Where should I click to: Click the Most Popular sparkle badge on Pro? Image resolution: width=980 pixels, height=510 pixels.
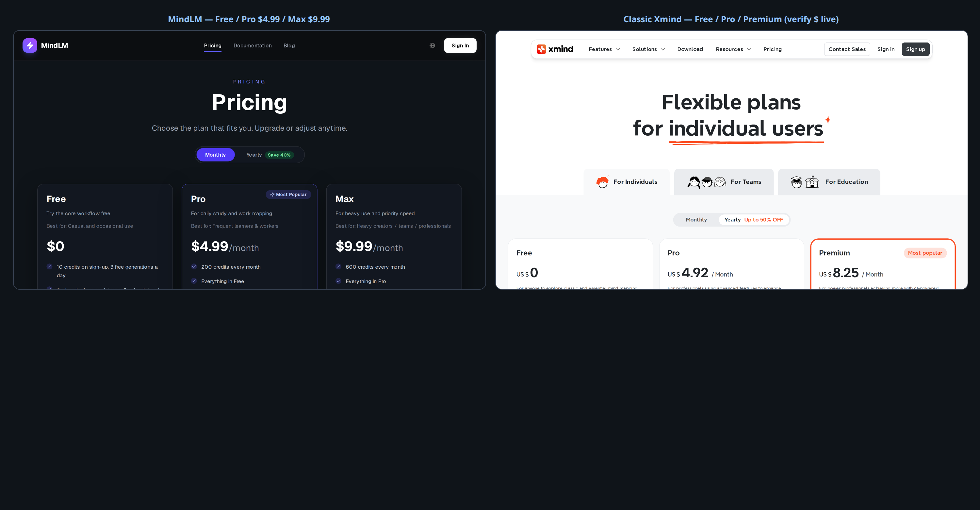288,195
